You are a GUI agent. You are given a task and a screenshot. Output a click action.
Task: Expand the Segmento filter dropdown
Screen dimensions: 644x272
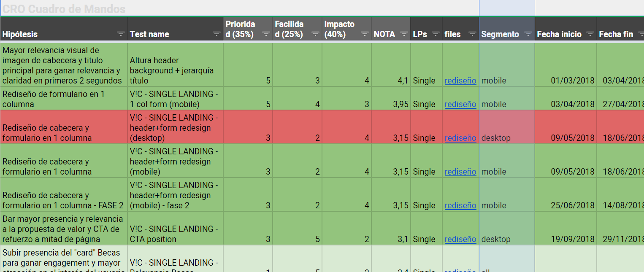[x=528, y=34]
